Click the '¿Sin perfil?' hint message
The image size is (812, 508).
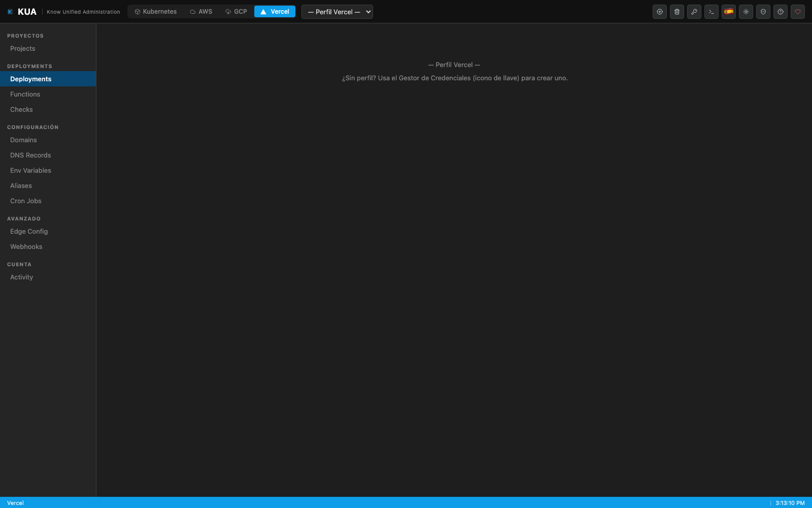(x=455, y=78)
